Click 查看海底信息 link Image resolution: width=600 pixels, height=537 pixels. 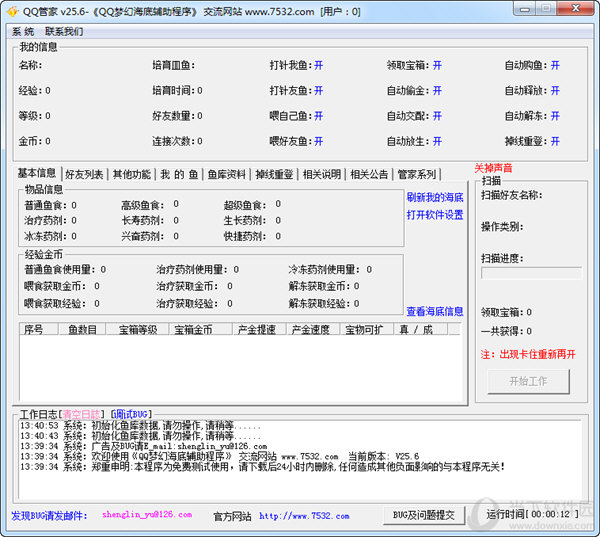coord(435,312)
